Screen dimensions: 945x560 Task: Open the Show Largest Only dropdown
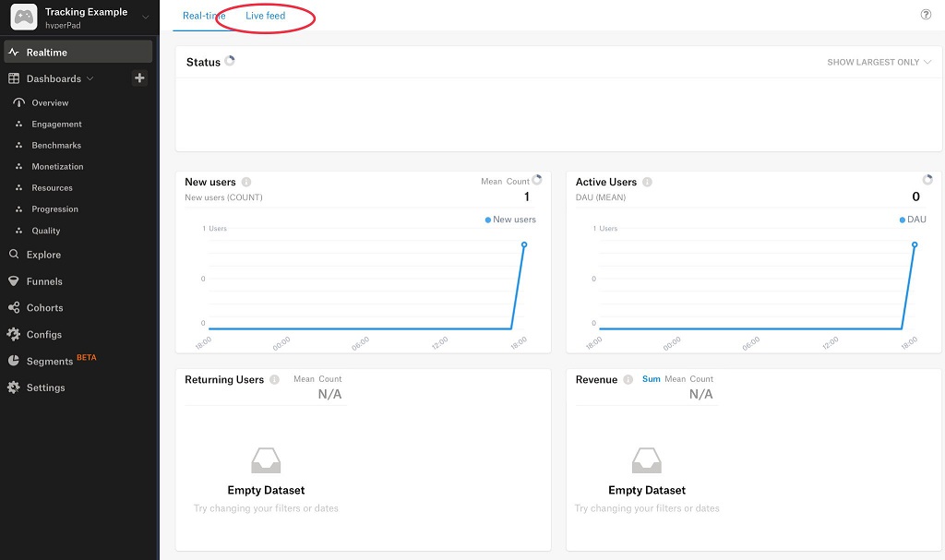[879, 63]
